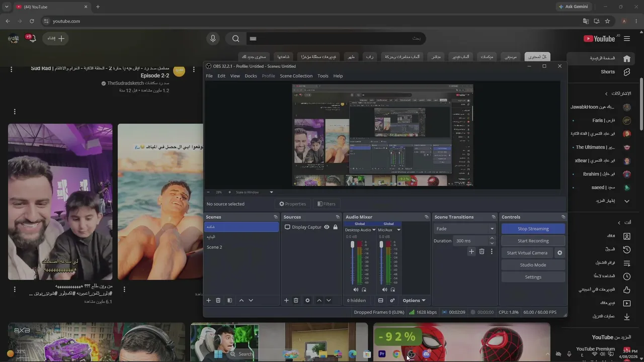The width and height of the screenshot is (644, 362).
Task: Mute the Desktop Audio channel
Action: coord(356,290)
